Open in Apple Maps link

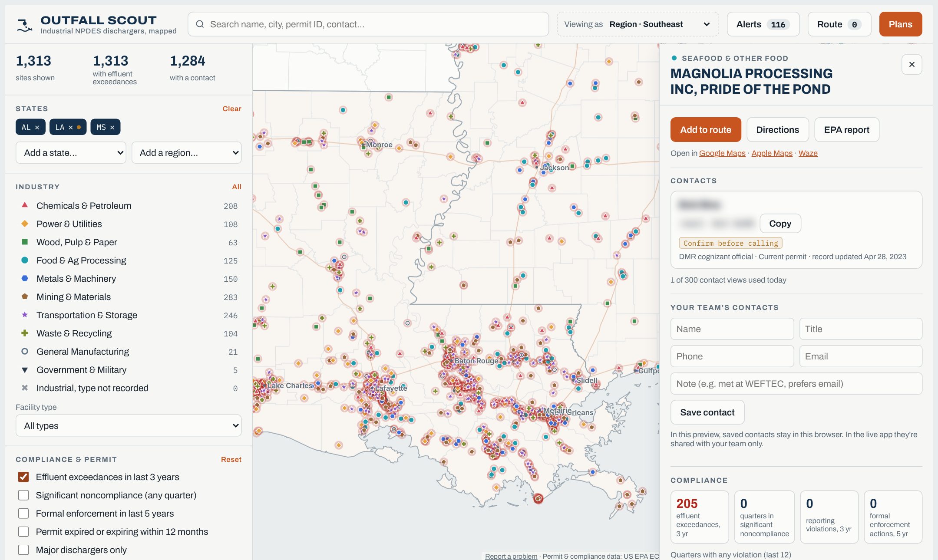pos(772,153)
